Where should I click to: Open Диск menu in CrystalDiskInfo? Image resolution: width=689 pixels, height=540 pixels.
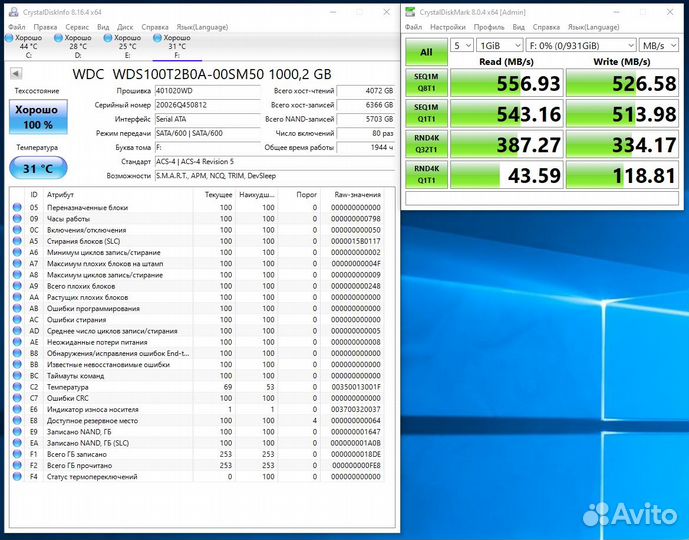[125, 27]
